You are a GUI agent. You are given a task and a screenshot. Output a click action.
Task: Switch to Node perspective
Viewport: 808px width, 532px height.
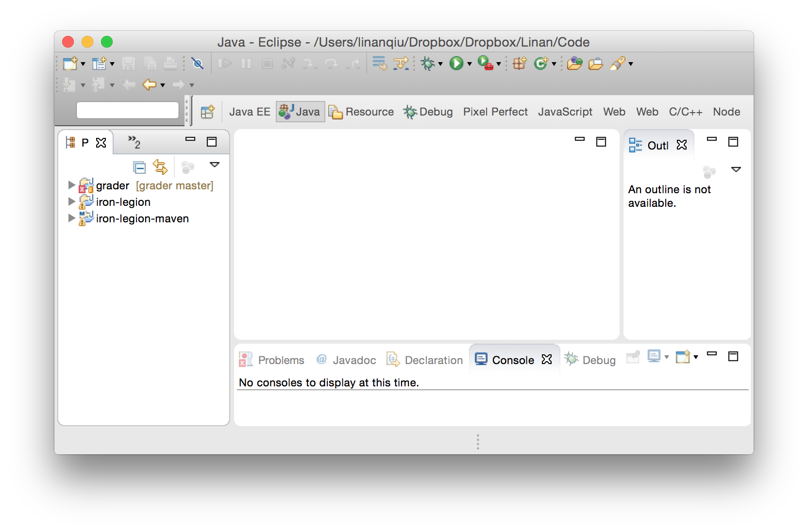point(726,112)
